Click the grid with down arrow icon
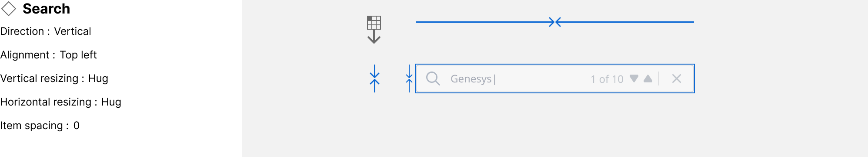 pos(374,30)
